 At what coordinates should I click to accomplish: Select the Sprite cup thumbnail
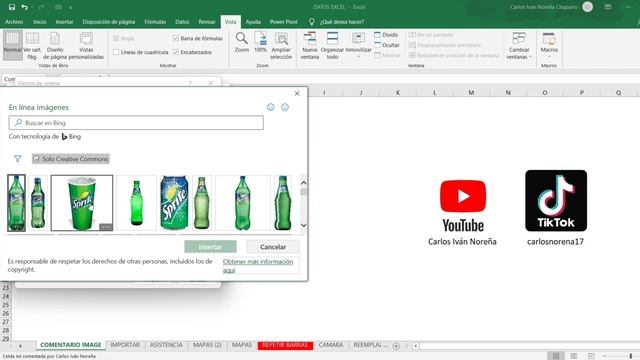(82, 203)
